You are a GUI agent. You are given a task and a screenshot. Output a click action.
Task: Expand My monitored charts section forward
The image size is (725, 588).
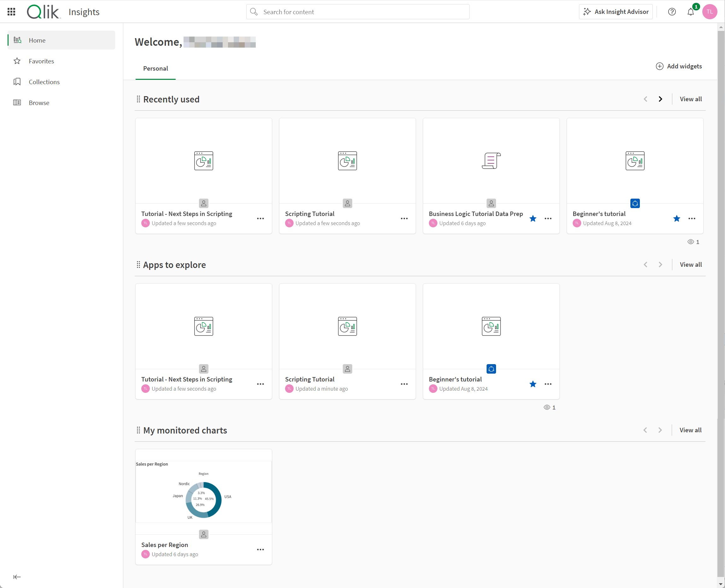(660, 430)
